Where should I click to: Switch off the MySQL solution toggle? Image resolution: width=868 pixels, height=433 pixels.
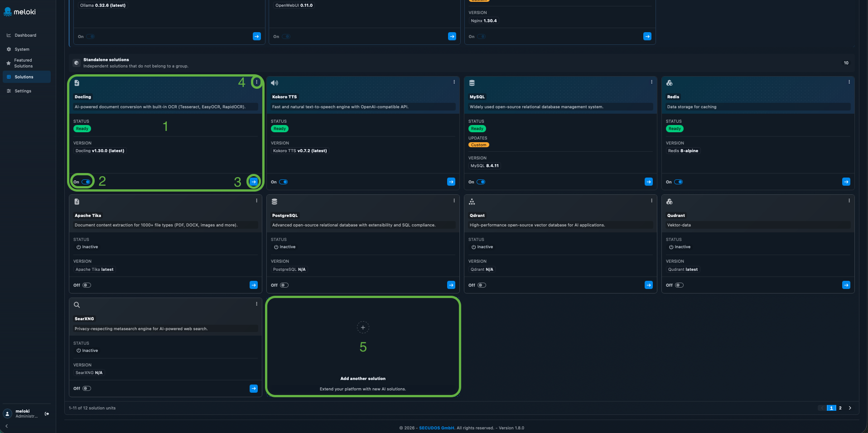(481, 182)
